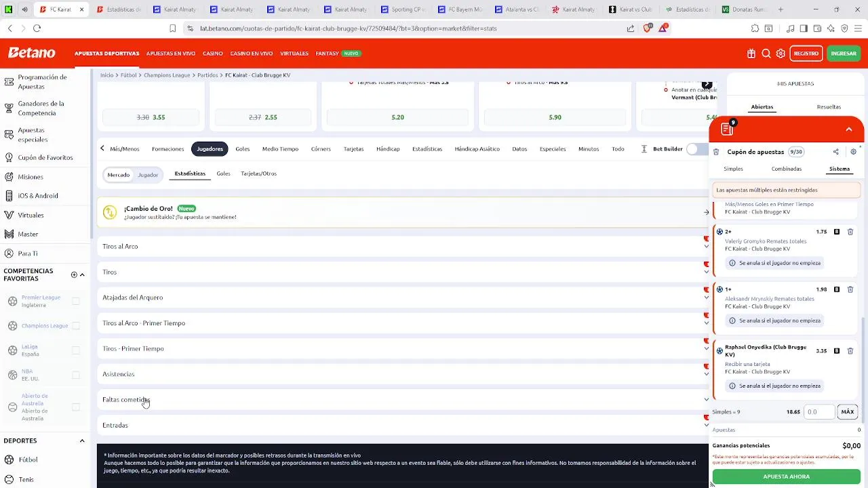Open Cupón de Favoritos in sidebar
The width and height of the screenshot is (868, 488).
pyautogui.click(x=45, y=158)
